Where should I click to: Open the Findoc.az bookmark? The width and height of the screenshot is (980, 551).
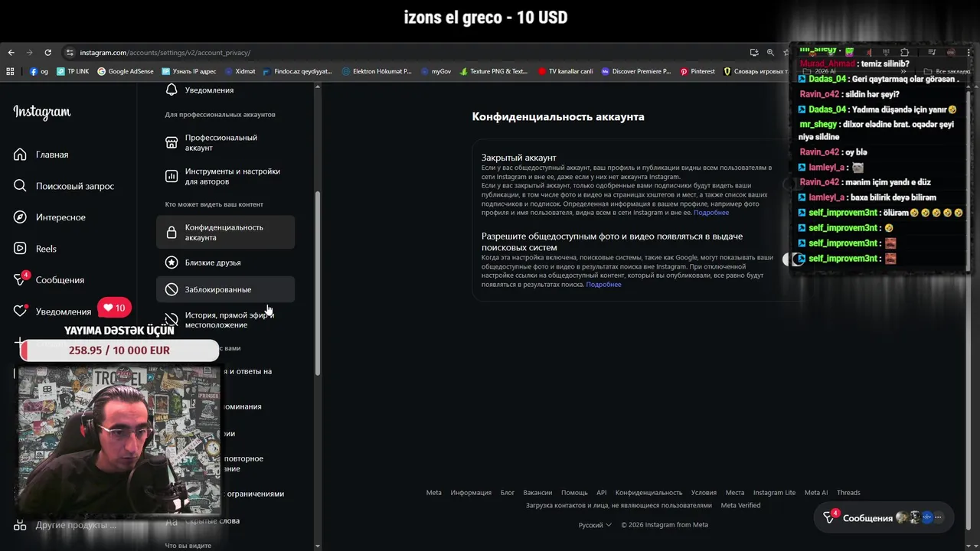[x=297, y=71]
